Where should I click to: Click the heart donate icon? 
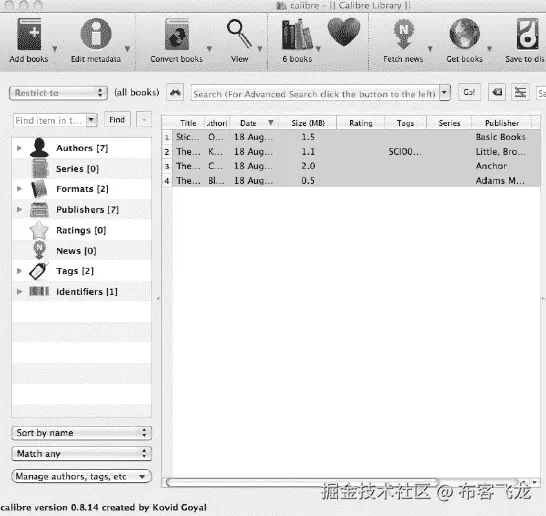pos(344,32)
